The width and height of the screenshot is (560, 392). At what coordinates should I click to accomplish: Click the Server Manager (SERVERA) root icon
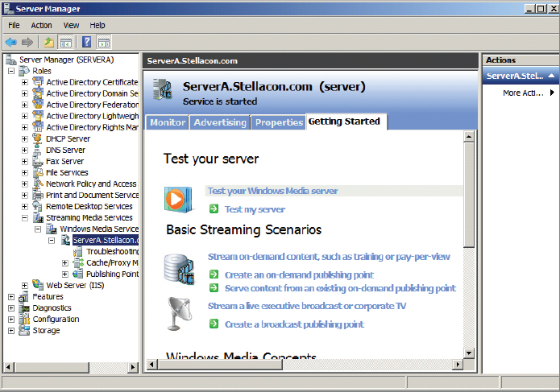pyautogui.click(x=11, y=60)
